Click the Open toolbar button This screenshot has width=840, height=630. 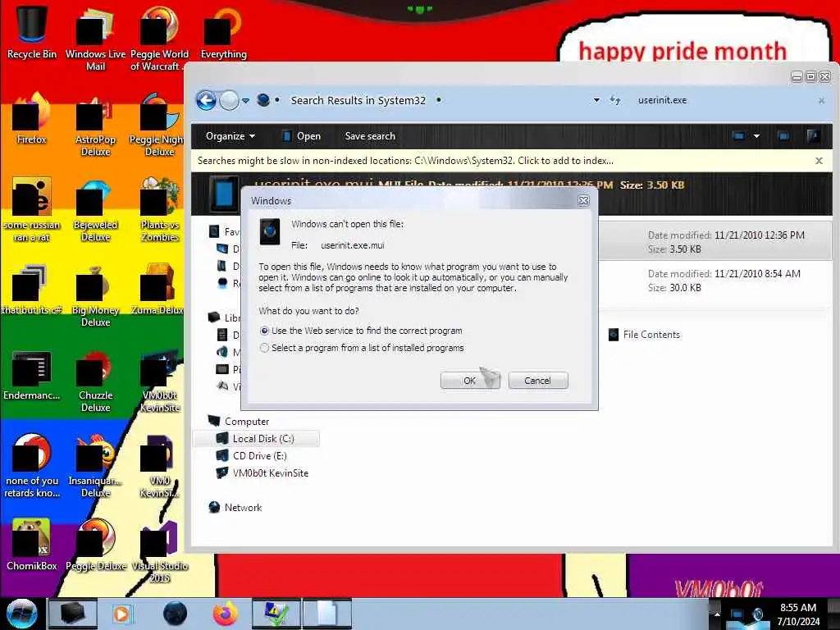[302, 136]
